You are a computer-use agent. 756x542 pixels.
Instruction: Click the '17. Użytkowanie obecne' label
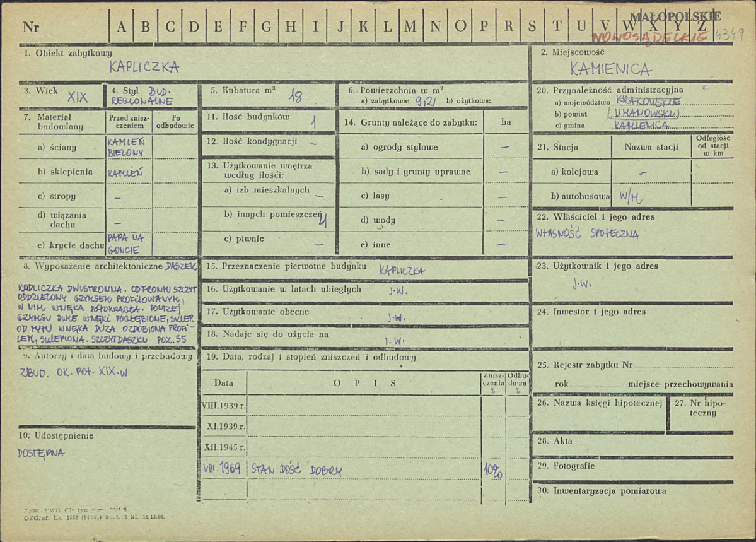click(x=258, y=312)
